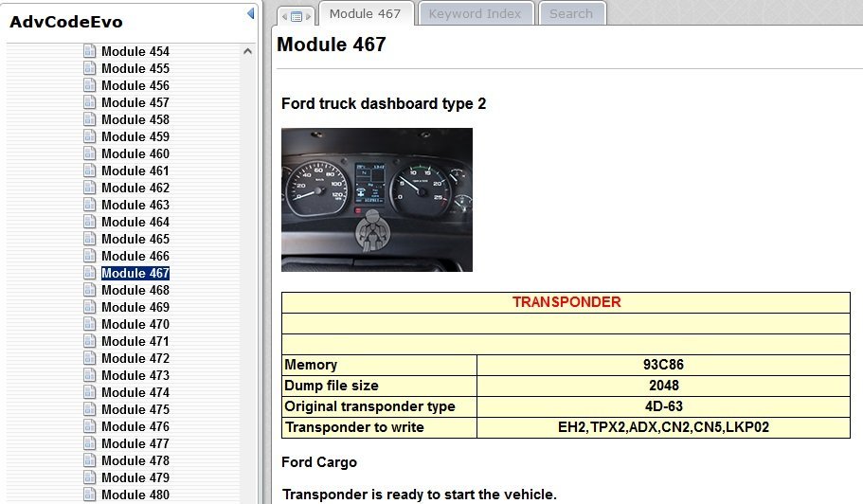Click the page icon beside Module 457
863x504 pixels.
90,102
